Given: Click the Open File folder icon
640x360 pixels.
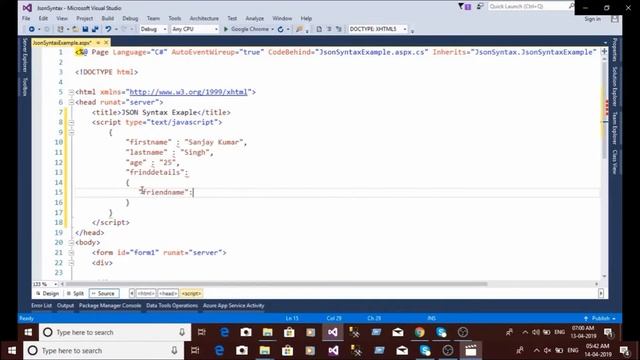Looking at the screenshot, I should click(76, 29).
